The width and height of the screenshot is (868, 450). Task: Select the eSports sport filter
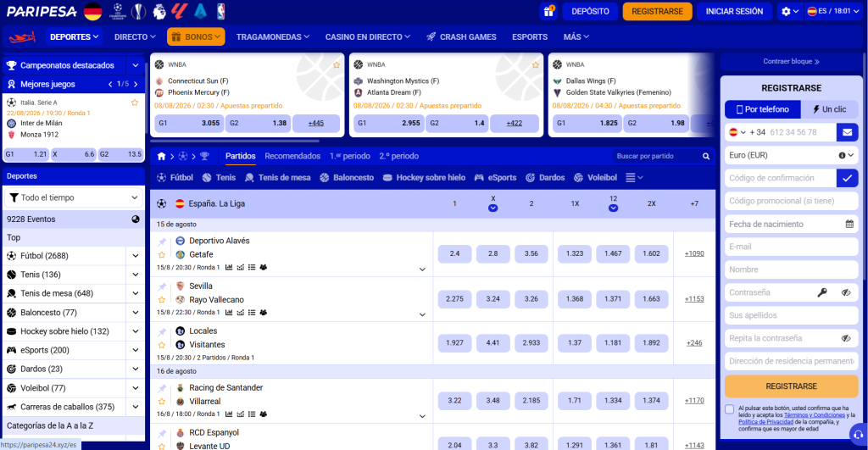(495, 178)
